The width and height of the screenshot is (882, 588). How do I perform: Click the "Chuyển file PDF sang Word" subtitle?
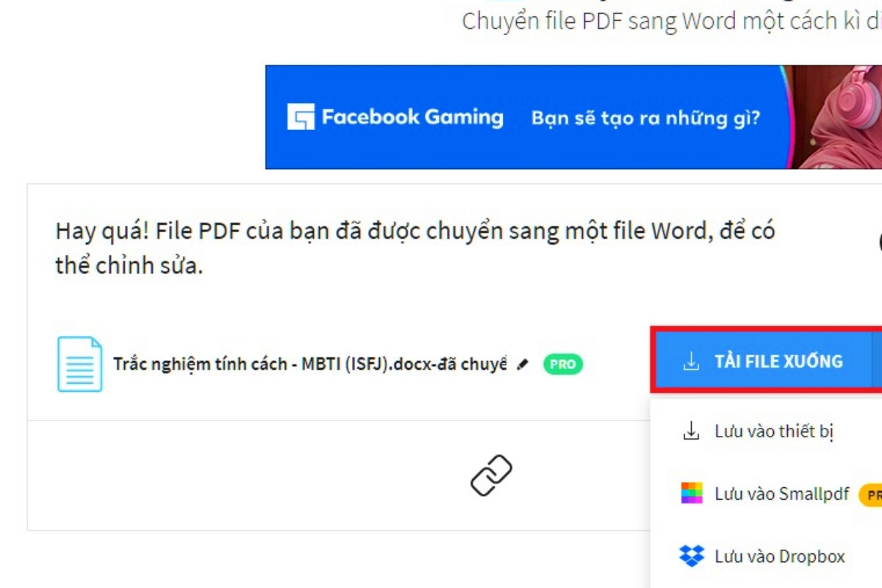672,21
